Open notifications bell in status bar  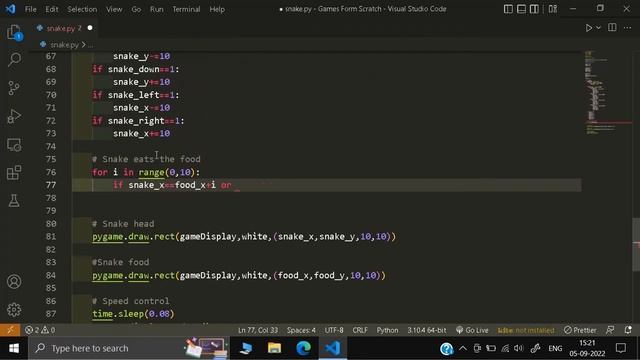(x=628, y=330)
